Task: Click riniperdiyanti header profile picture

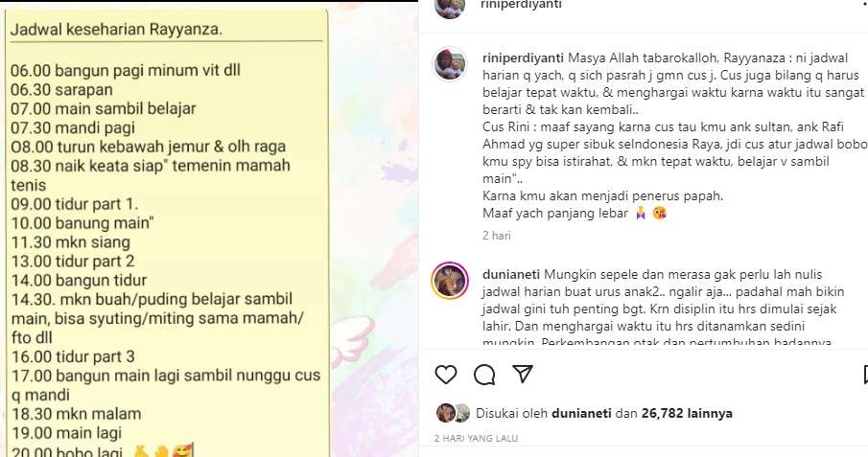Action: [450, 7]
